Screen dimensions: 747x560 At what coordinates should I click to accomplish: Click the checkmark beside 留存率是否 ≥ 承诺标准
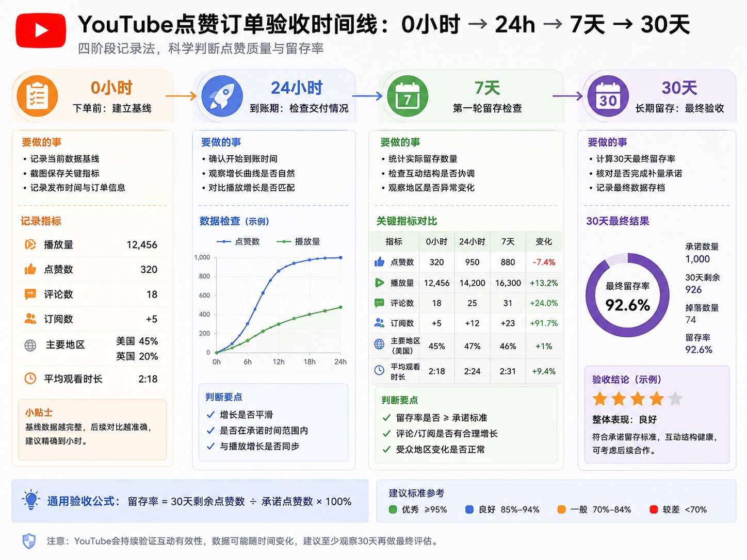[x=386, y=418]
